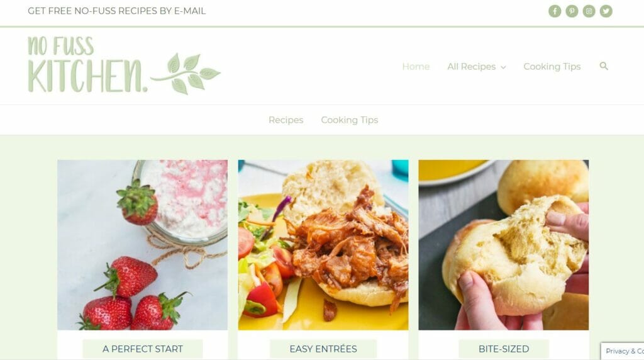Image resolution: width=644 pixels, height=360 pixels.
Task: Open the Privacy & Cookies notice
Action: (623, 351)
